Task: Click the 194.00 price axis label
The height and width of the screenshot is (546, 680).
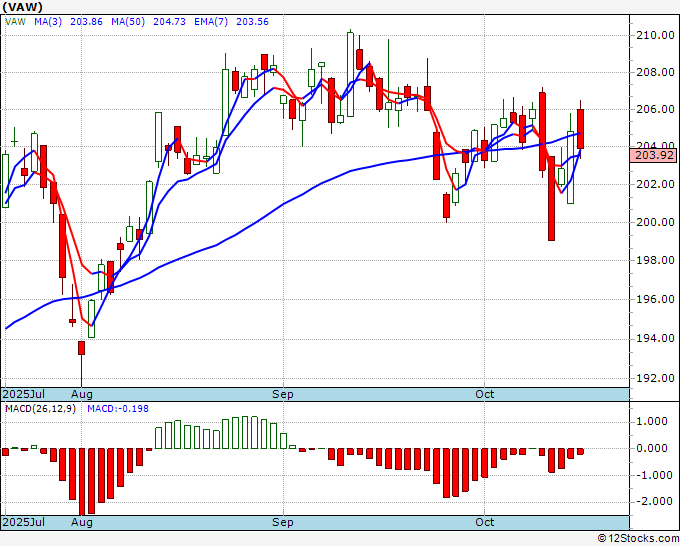Action: coord(655,338)
